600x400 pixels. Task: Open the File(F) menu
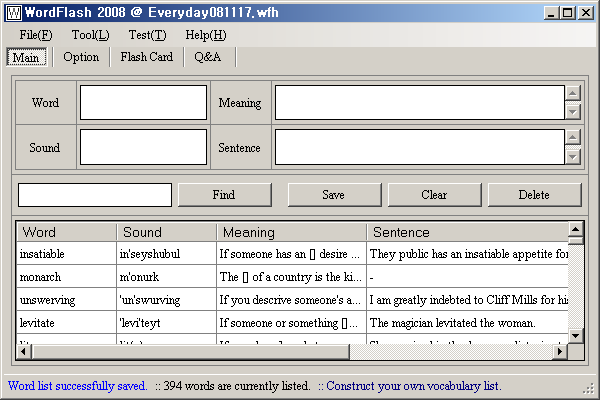[x=36, y=35]
